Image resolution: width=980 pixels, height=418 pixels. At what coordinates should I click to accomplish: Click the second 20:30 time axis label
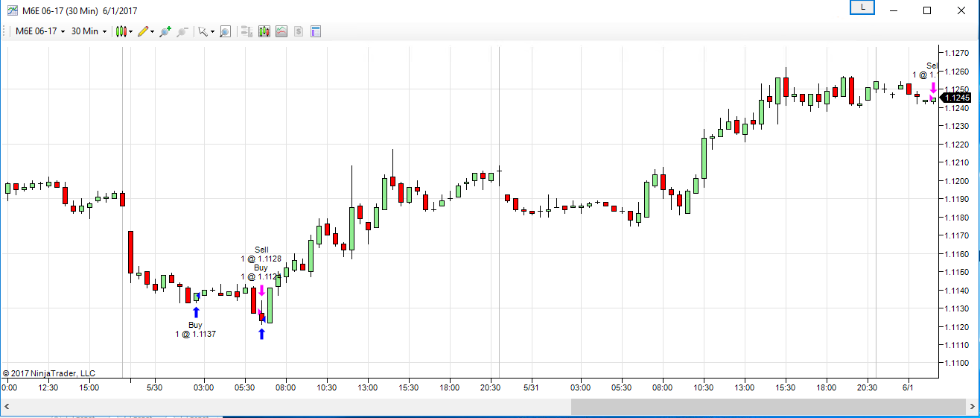[868, 387]
